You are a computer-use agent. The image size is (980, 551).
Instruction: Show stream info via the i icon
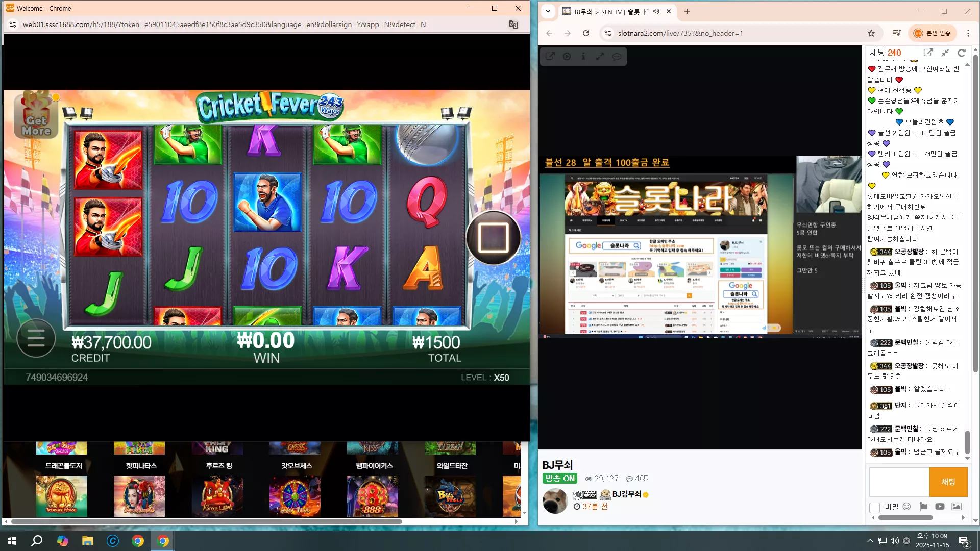click(583, 57)
